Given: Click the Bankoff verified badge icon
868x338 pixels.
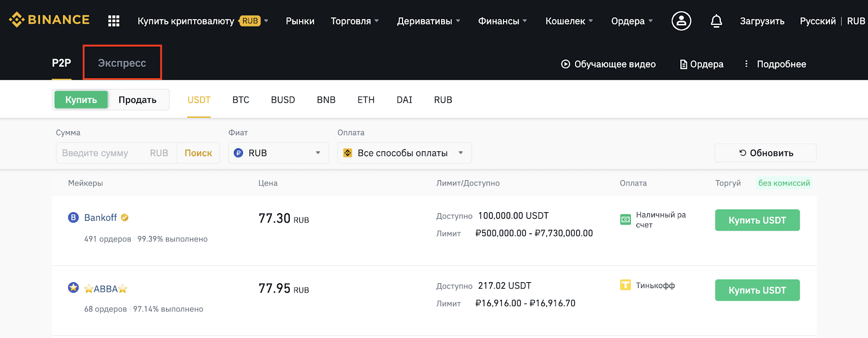Looking at the screenshot, I should tap(125, 218).
